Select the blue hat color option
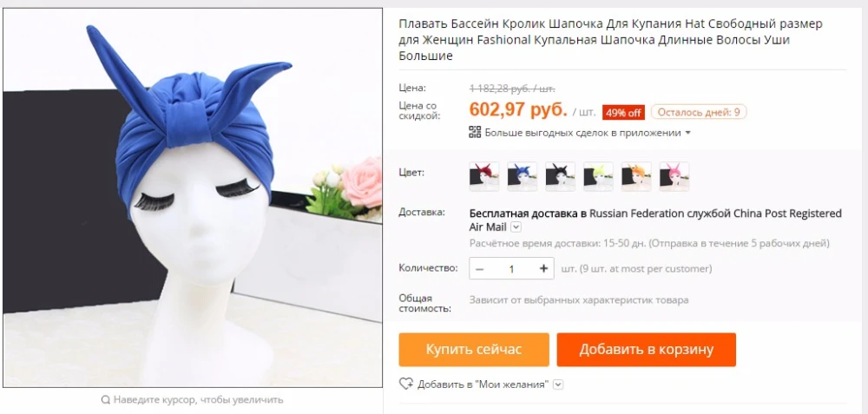Image resolution: width=868 pixels, height=414 pixels. pyautogui.click(x=522, y=176)
